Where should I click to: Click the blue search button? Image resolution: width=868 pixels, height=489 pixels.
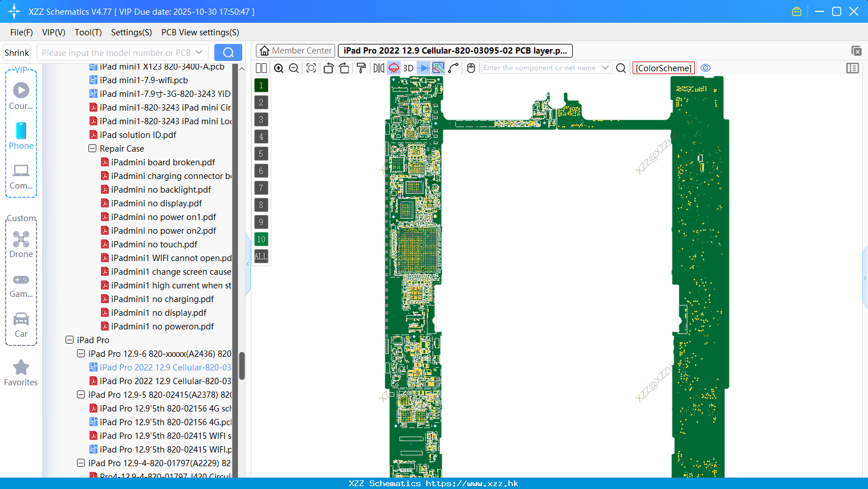tap(228, 52)
